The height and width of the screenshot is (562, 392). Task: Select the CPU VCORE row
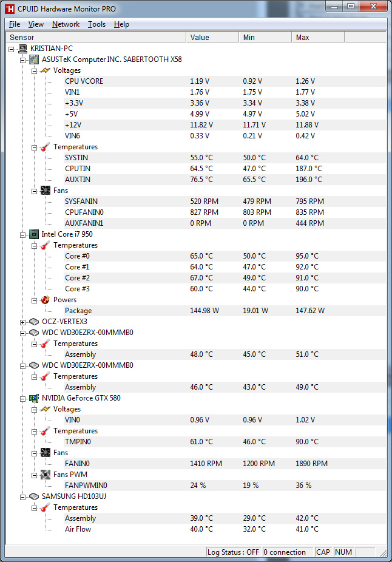pyautogui.click(x=195, y=81)
